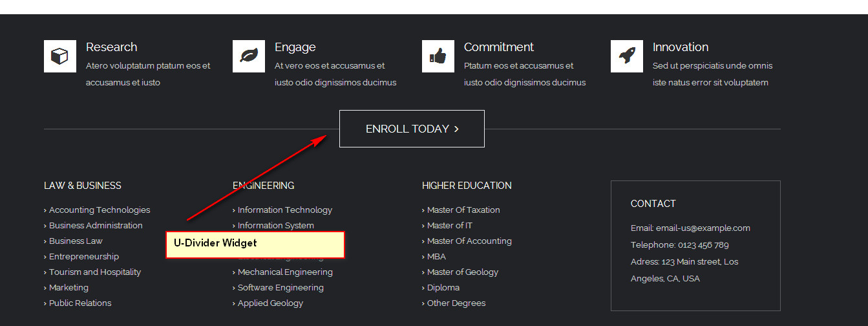Image resolution: width=868 pixels, height=326 pixels.
Task: Go to the MBA program link
Action: [x=436, y=256]
